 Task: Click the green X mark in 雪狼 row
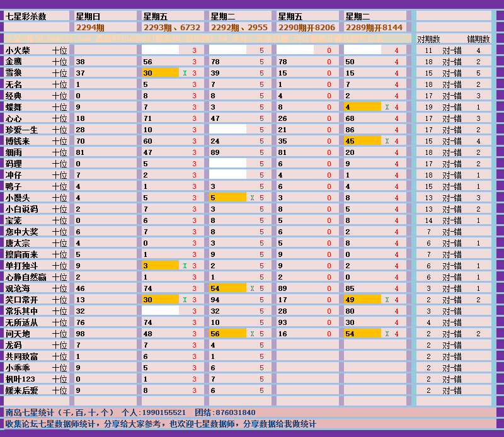point(185,73)
